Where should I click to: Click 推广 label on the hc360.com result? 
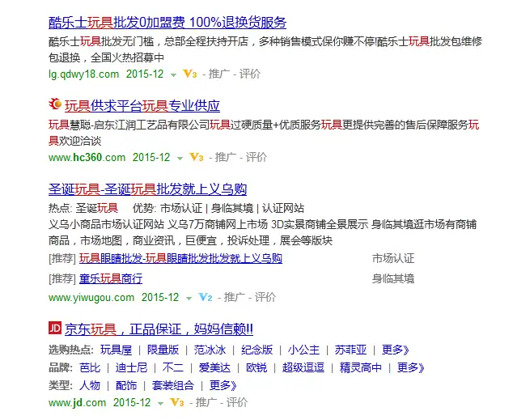click(x=226, y=157)
